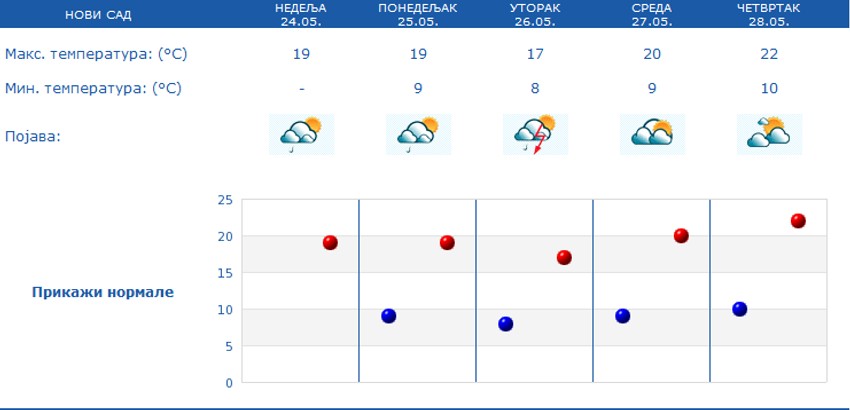The height and width of the screenshot is (410, 850).
Task: Select the ЧЕТВРТАК 28.05. column header
Action: click(x=769, y=14)
